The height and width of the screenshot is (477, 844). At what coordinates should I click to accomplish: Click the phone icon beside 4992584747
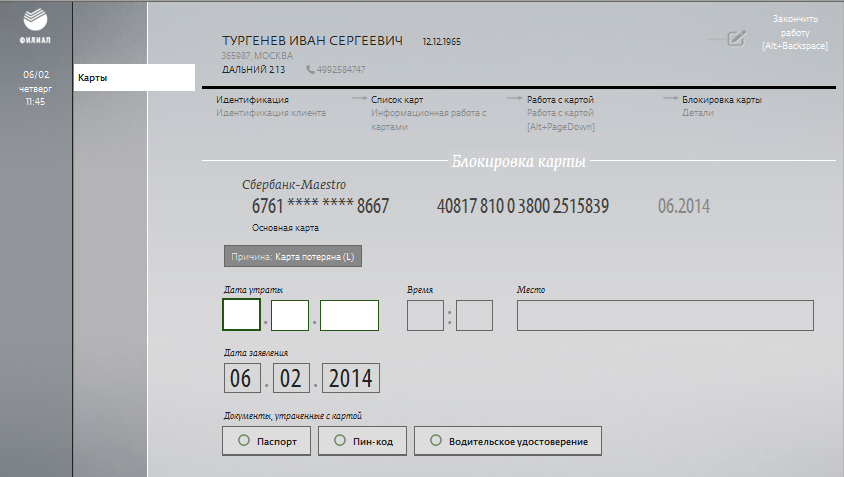coord(311,69)
